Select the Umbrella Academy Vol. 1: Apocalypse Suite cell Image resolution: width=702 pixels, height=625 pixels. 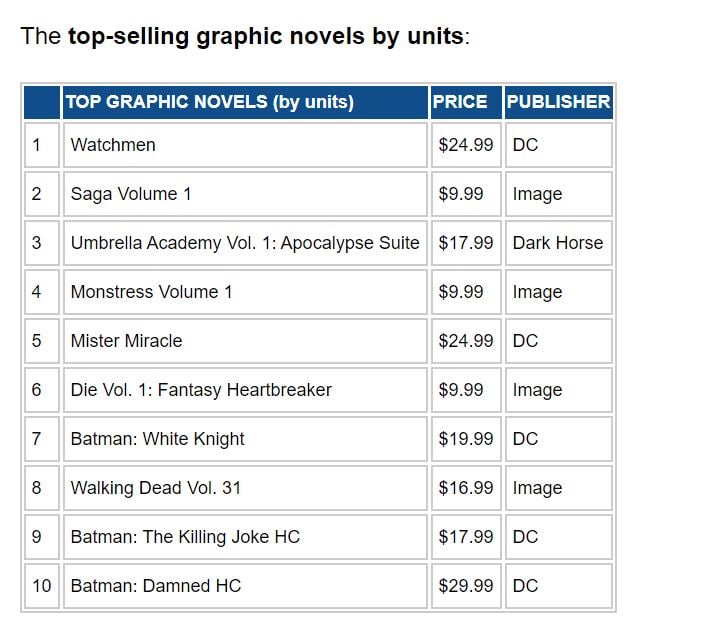pyautogui.click(x=245, y=243)
